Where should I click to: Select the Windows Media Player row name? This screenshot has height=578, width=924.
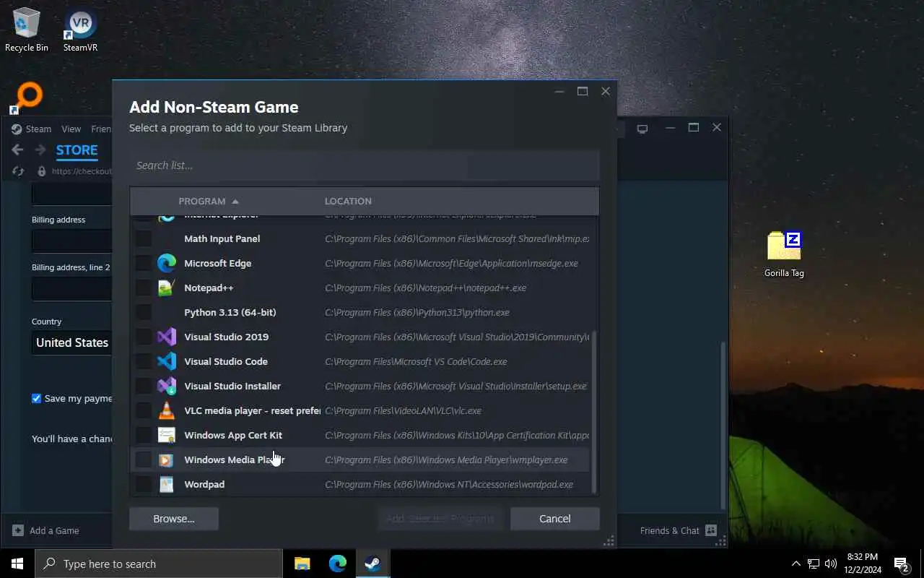(235, 460)
